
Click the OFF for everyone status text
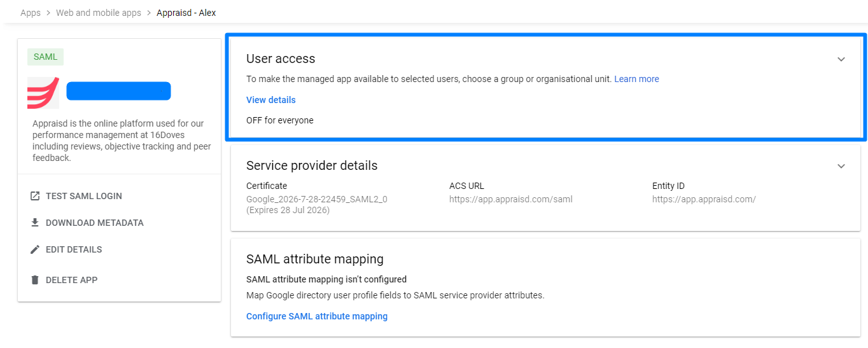coord(280,120)
